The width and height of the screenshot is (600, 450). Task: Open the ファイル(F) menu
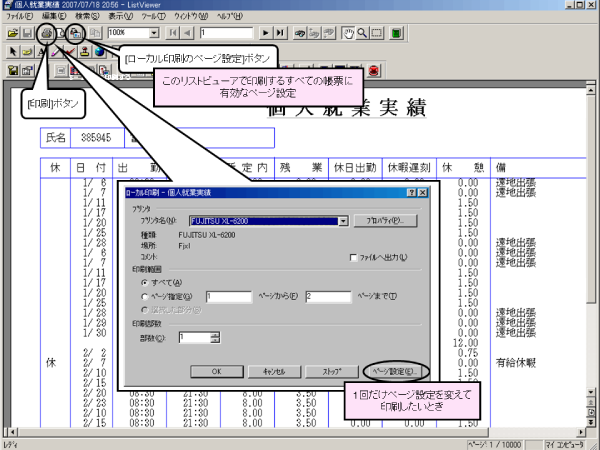click(x=20, y=17)
